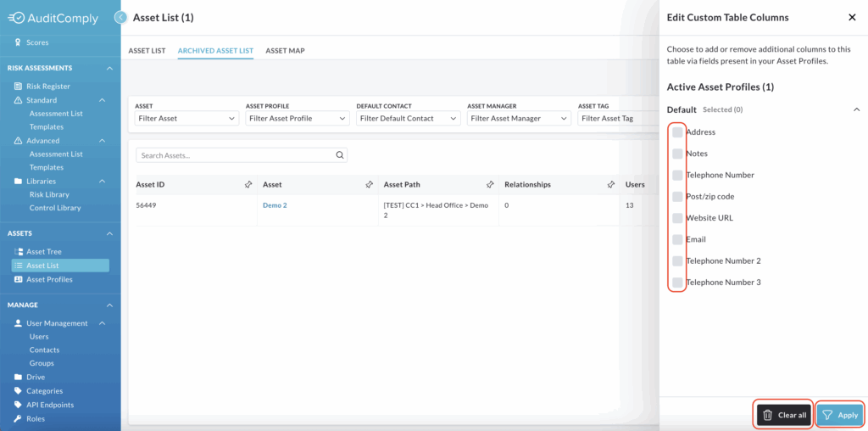Screen dimensions: 868x431
Task: Enable the Address column checkbox
Action: 677,132
